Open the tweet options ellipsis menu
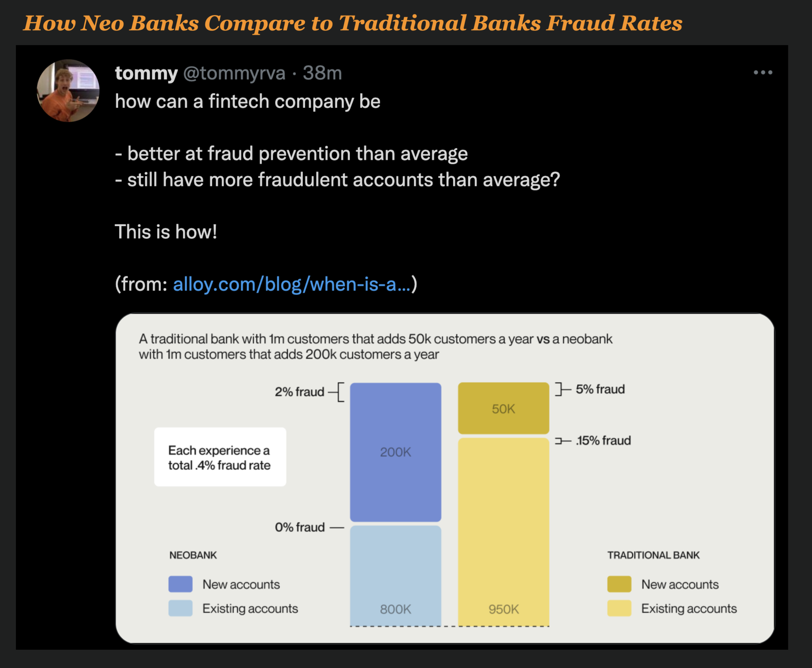Image resolution: width=812 pixels, height=668 pixels. (x=763, y=72)
